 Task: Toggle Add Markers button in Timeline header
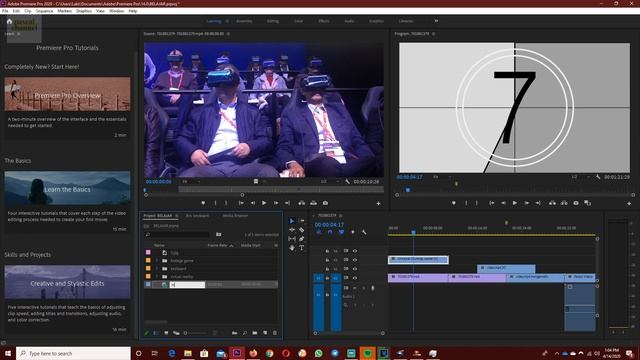tap(353, 232)
